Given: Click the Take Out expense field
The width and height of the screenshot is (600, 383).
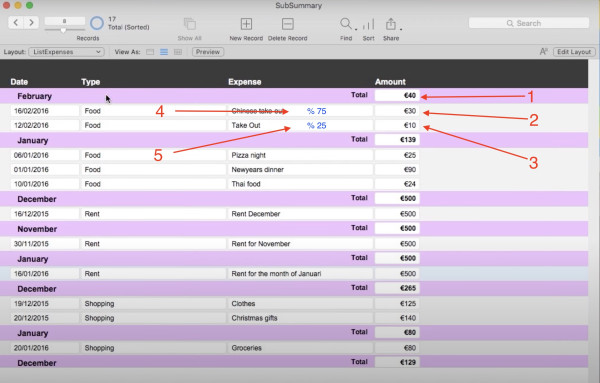Looking at the screenshot, I should pyautogui.click(x=300, y=125).
